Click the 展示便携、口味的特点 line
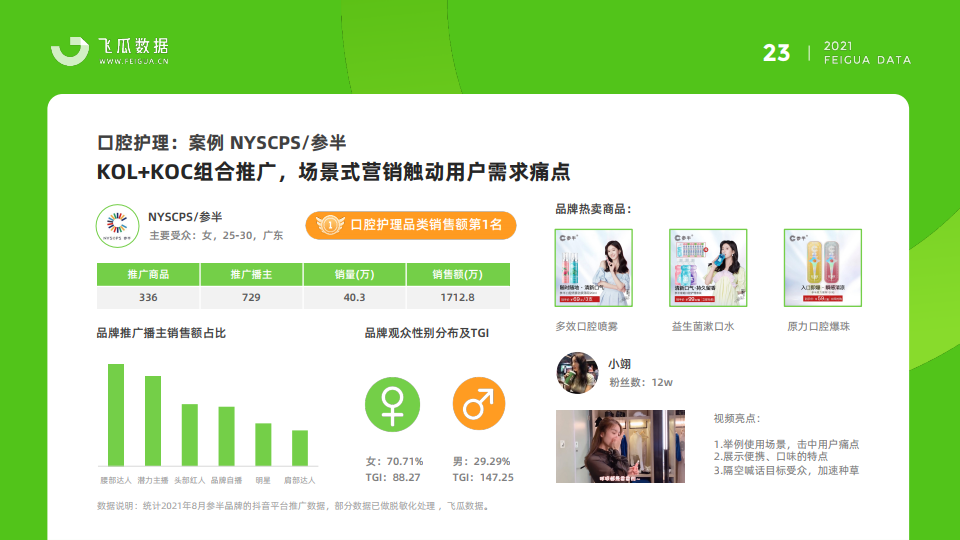 [x=771, y=456]
